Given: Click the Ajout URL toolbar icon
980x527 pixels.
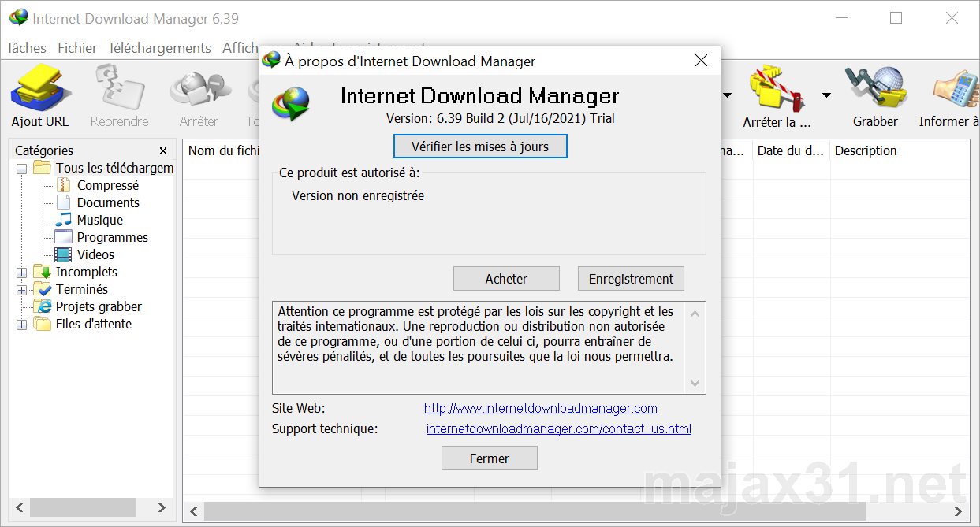Looking at the screenshot, I should pyautogui.click(x=40, y=88).
